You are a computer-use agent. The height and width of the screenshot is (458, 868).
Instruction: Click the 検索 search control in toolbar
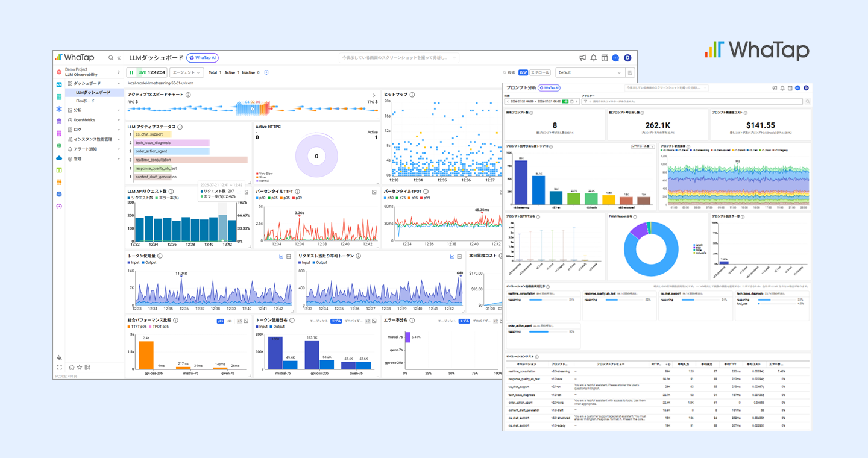click(509, 72)
